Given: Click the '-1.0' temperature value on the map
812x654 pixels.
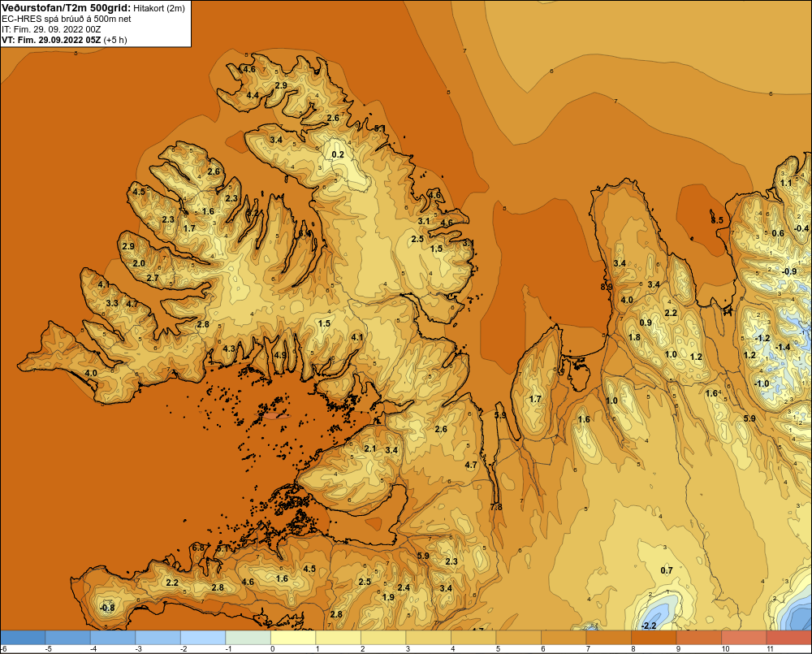Looking at the screenshot, I should (x=762, y=383).
